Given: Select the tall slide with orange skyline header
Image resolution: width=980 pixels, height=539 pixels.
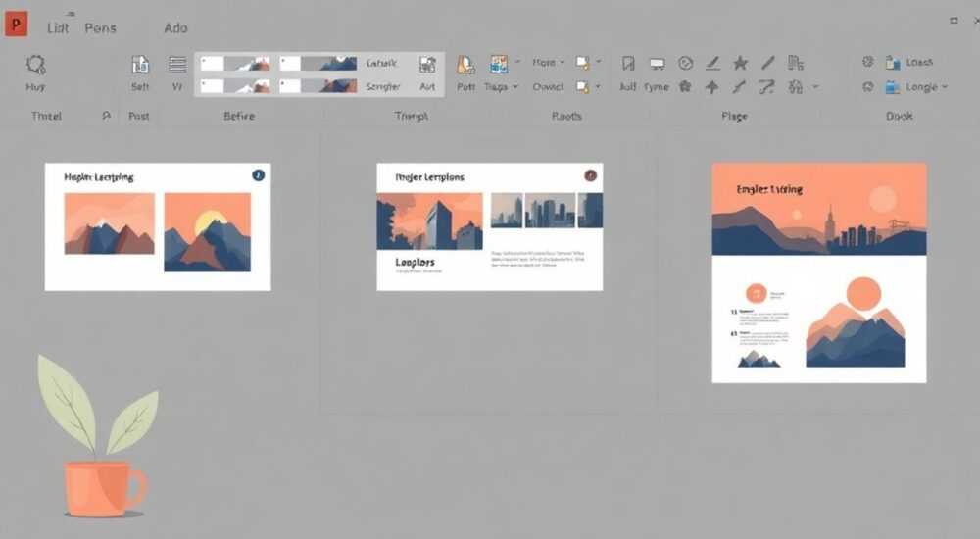Looking at the screenshot, I should tap(818, 272).
